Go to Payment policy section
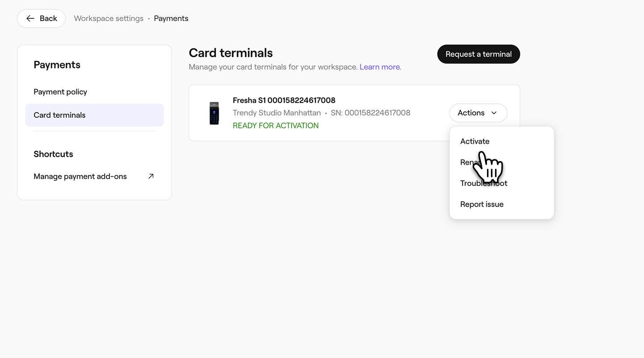 pos(60,92)
